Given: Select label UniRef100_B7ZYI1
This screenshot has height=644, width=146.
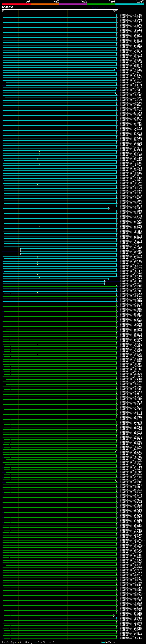Looking at the screenshot, I should coord(131,40).
